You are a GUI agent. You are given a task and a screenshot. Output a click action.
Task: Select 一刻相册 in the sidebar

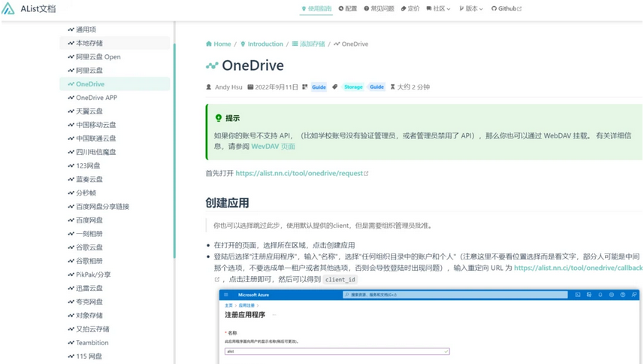114,233
